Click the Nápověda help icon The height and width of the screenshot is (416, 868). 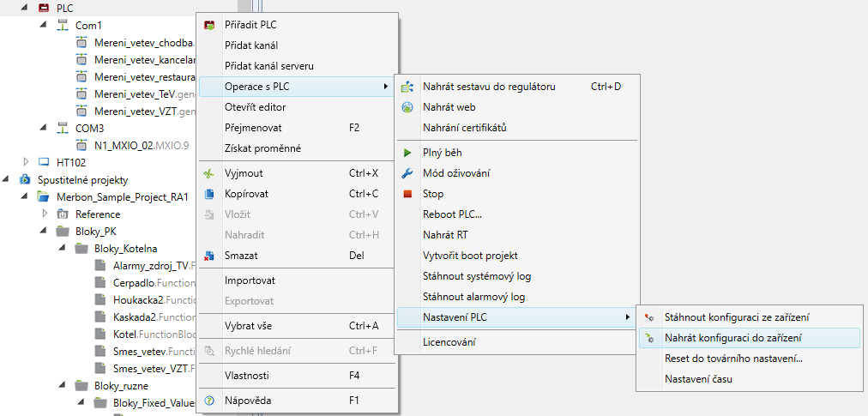[x=209, y=400]
